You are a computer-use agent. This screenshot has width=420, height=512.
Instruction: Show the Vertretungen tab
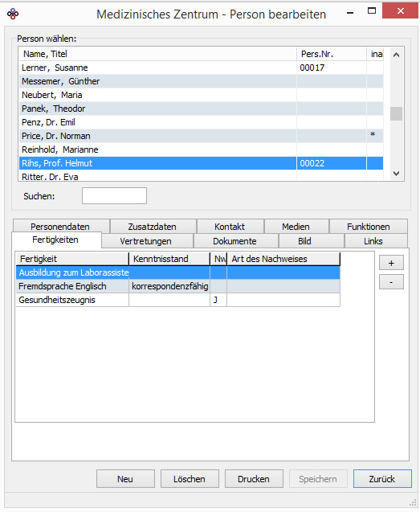point(146,241)
